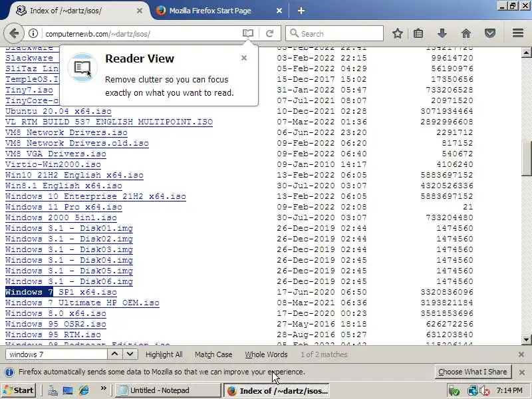Open VM8 Network Drivers.old.iso link

77,143
